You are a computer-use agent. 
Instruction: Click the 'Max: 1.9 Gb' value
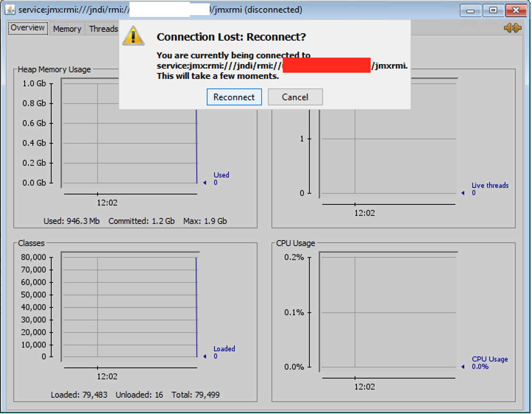pos(205,221)
